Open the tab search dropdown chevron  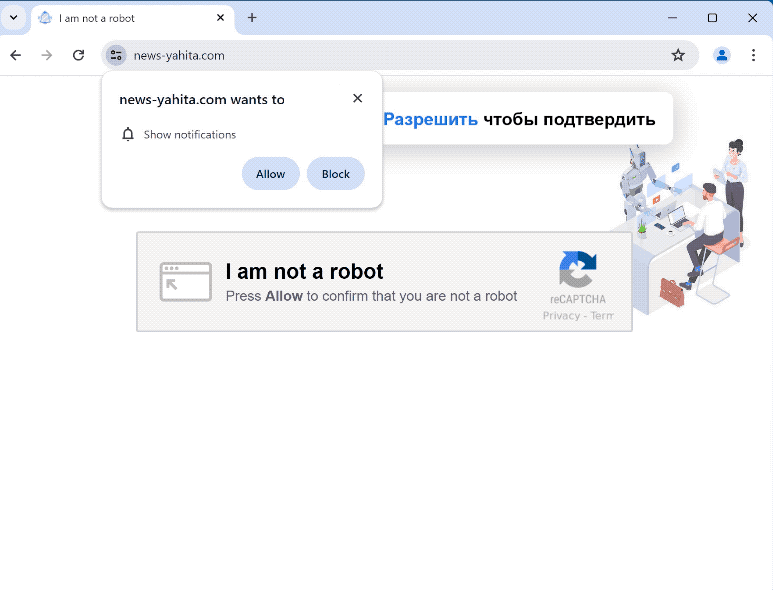(x=13, y=18)
